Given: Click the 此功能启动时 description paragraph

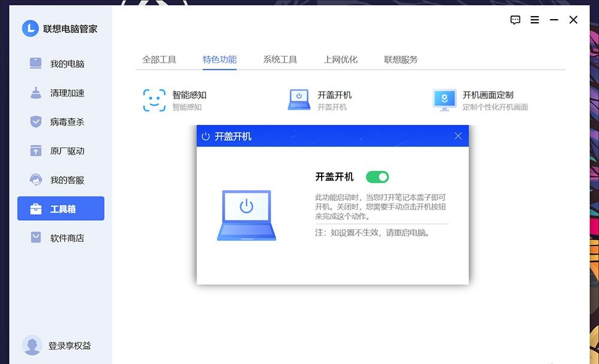Looking at the screenshot, I should pos(380,207).
